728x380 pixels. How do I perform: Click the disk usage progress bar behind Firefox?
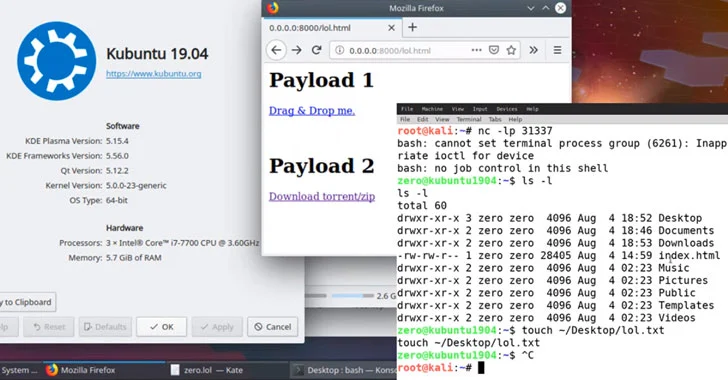(352, 295)
